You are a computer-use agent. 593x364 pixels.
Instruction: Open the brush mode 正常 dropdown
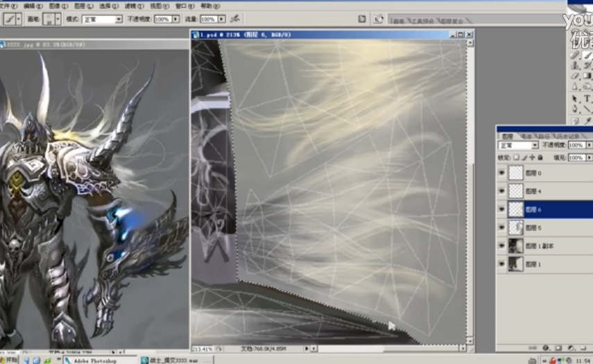pos(102,19)
